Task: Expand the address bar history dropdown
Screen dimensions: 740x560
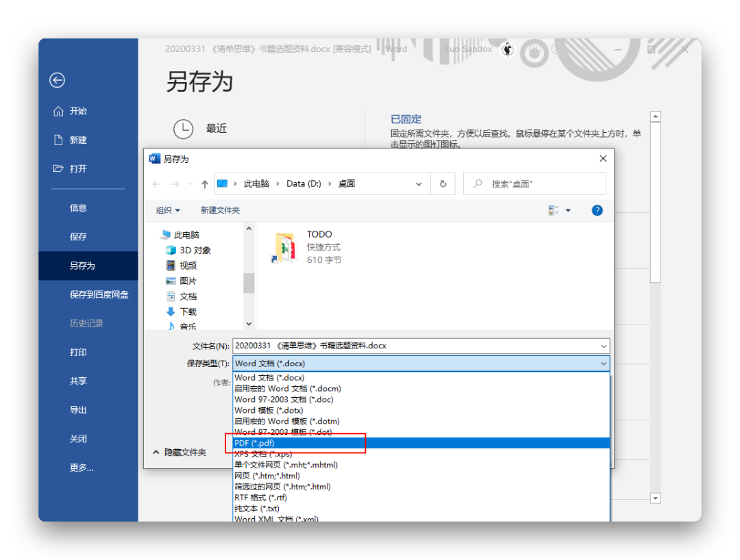Action: click(x=419, y=184)
